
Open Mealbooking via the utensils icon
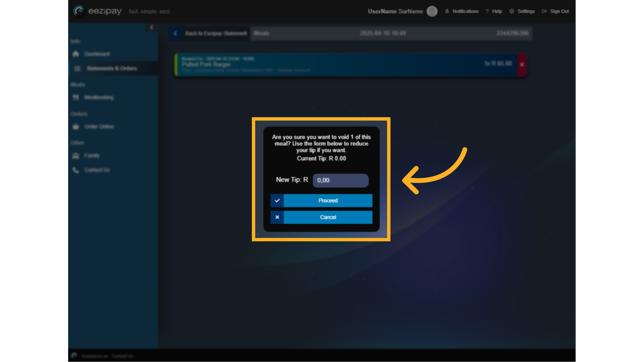point(76,97)
